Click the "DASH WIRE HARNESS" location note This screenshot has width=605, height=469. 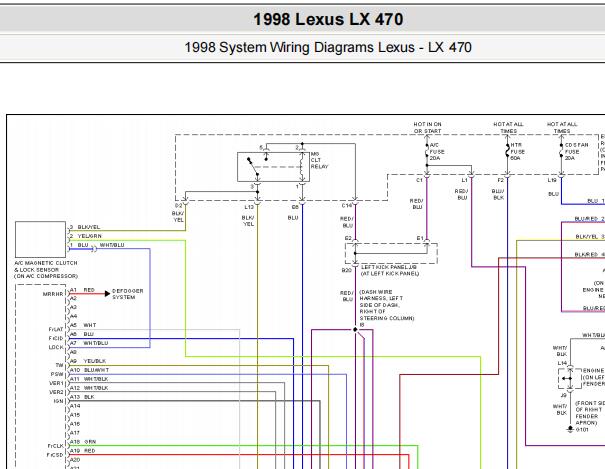click(386, 305)
